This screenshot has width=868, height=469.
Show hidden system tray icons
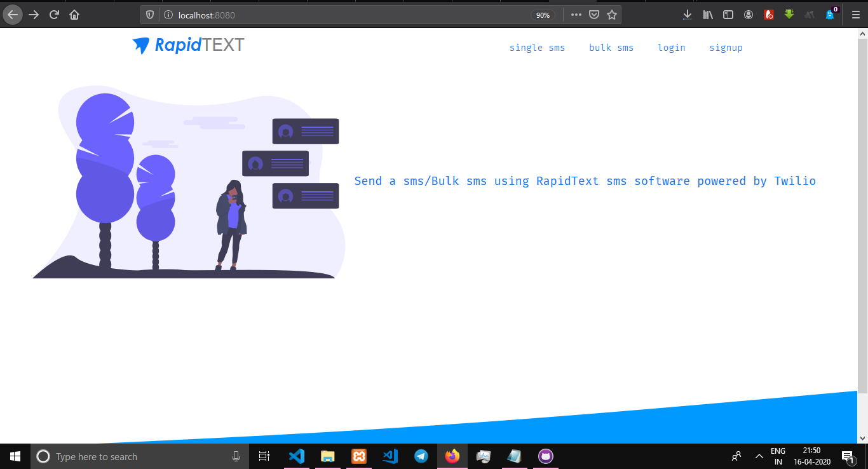point(759,456)
